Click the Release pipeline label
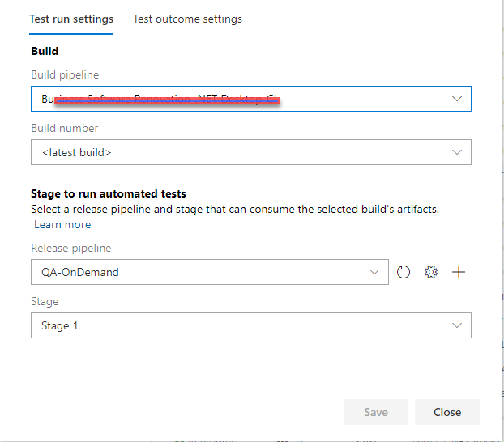The width and height of the screenshot is (504, 442). point(71,248)
